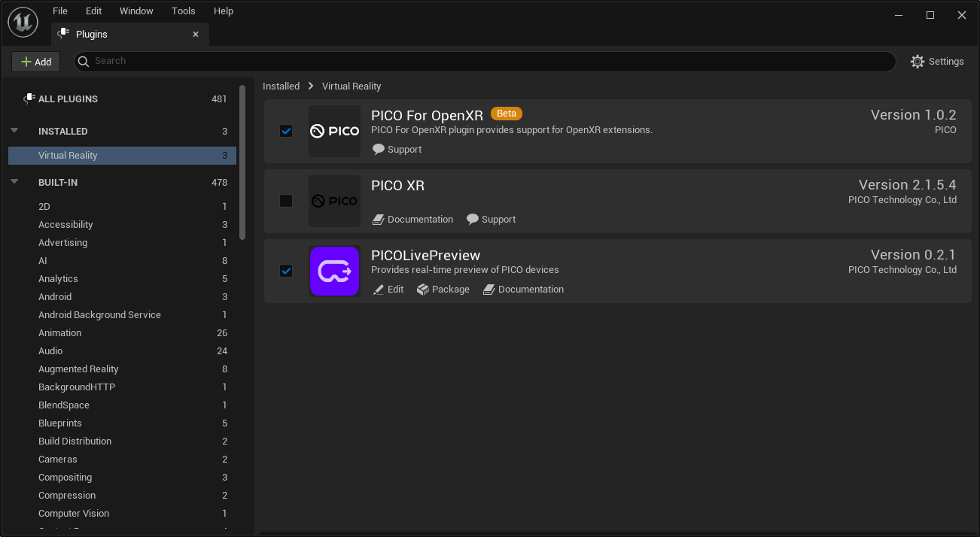Click Edit link for PICOLivePreview

(x=395, y=290)
